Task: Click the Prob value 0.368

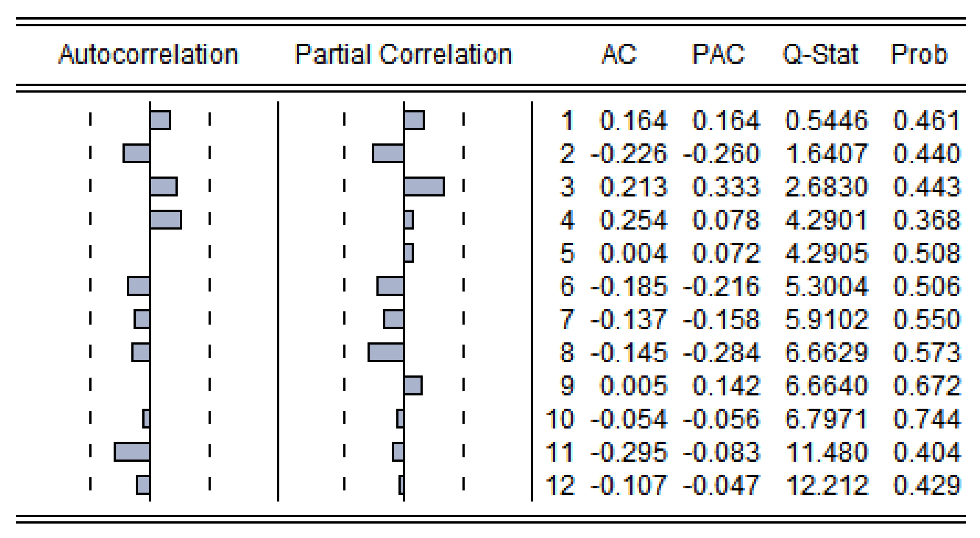Action: [927, 220]
